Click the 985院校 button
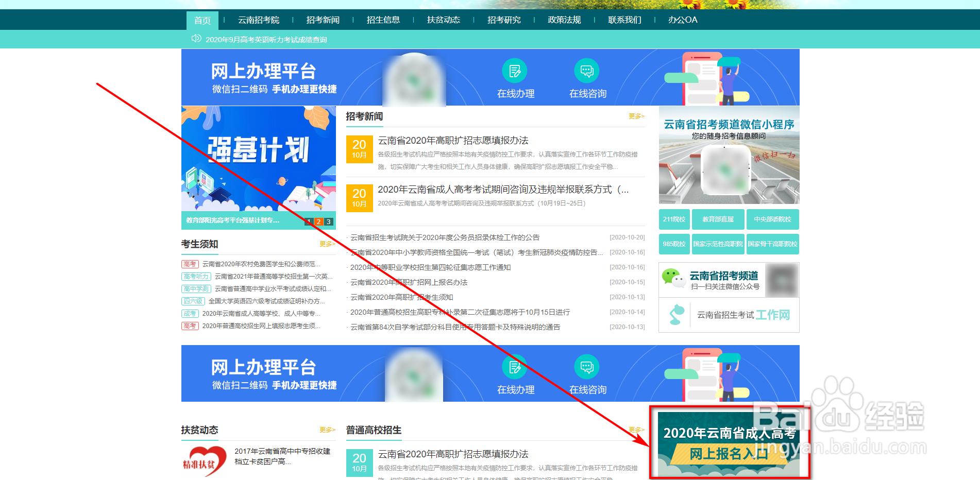Image resolution: width=980 pixels, height=480 pixels. click(x=674, y=244)
